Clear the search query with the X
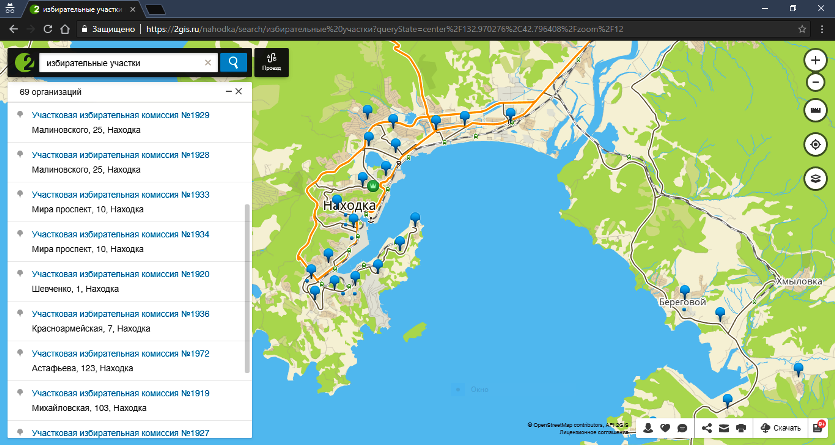The image size is (835, 445). tap(208, 63)
